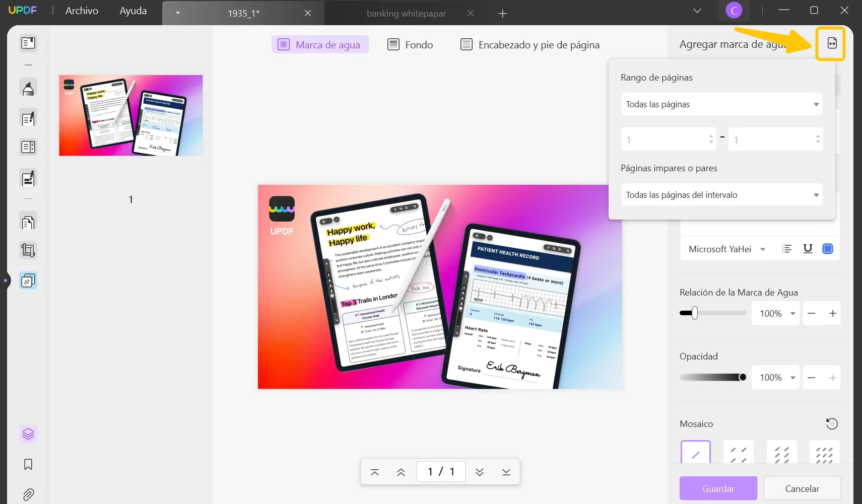Image resolution: width=862 pixels, height=504 pixels.
Task: Decrease watermark ratio with minus button
Action: (x=811, y=313)
